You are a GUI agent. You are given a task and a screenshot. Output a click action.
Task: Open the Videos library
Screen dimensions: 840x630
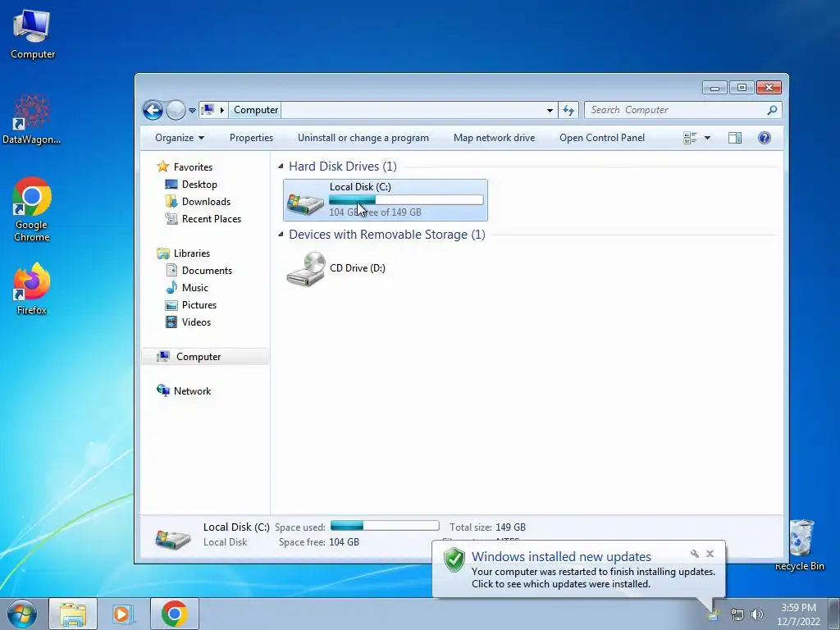pos(188,322)
